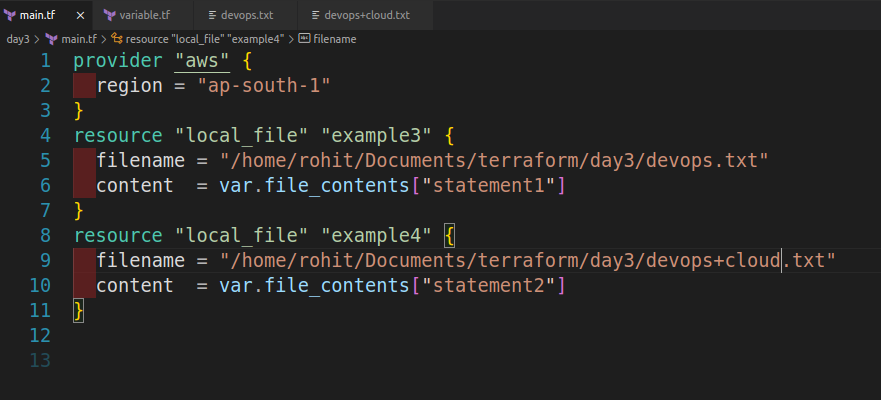Click content attribute on line 10
Viewport: 881px width, 400px height.
tap(135, 285)
